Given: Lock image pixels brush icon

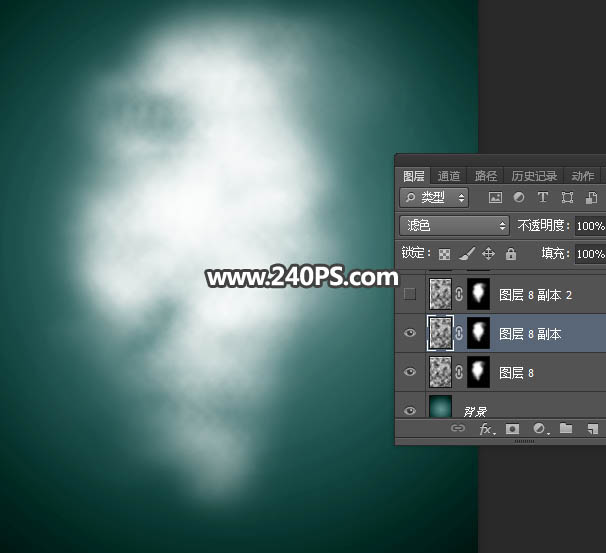Looking at the screenshot, I should (467, 254).
